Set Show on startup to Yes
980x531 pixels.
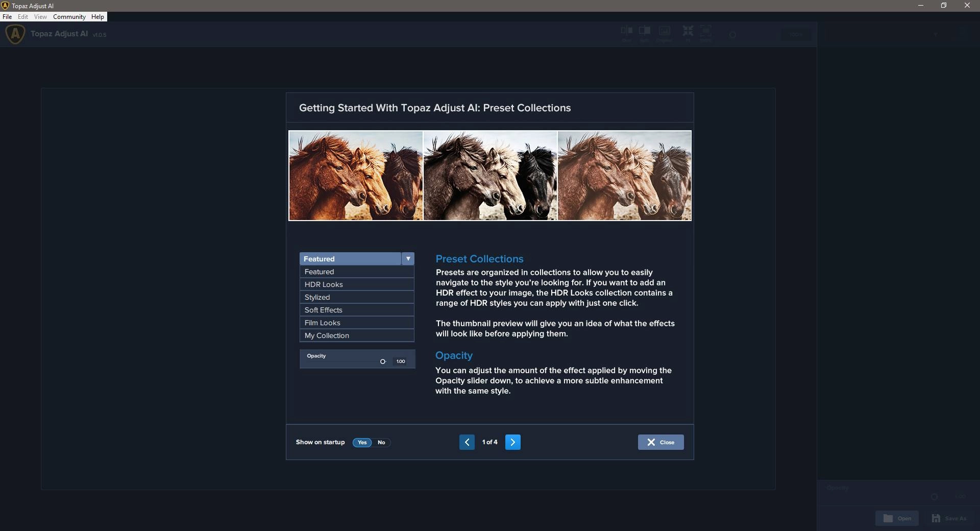pyautogui.click(x=362, y=443)
